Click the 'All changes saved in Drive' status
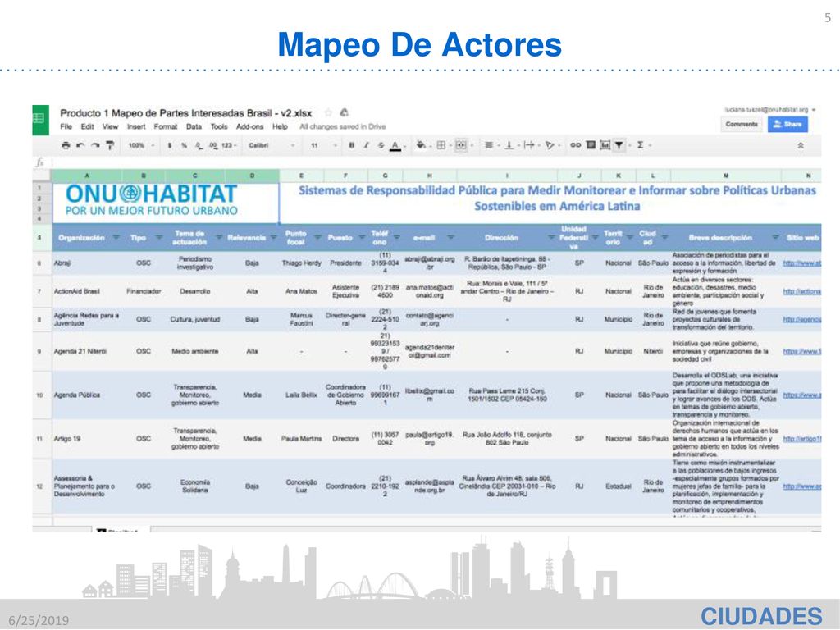The width and height of the screenshot is (840, 630). (x=342, y=127)
